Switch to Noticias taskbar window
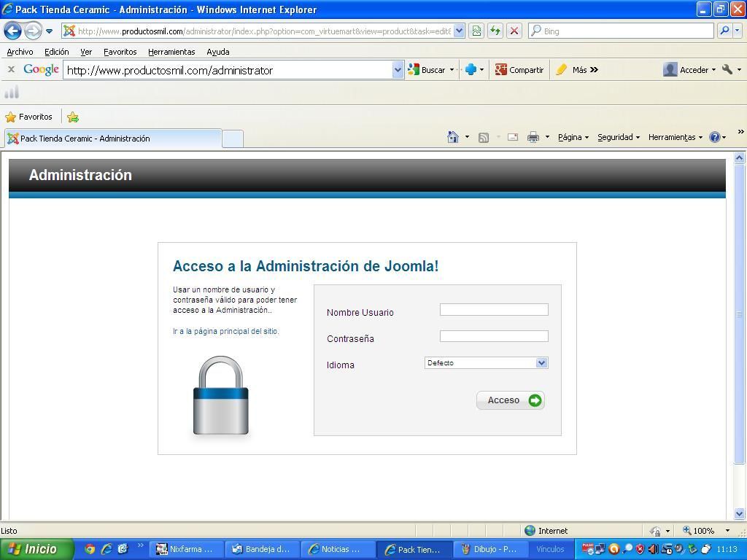The image size is (747, 560). (x=337, y=549)
